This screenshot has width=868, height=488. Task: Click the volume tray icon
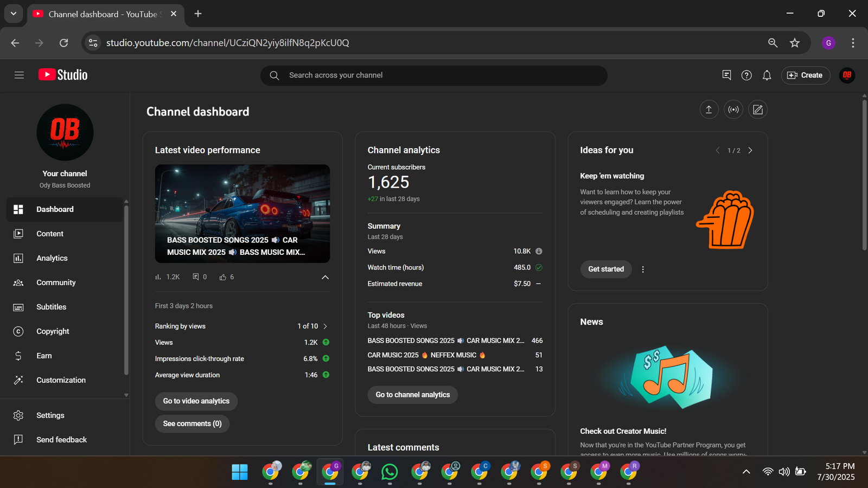coord(784,472)
